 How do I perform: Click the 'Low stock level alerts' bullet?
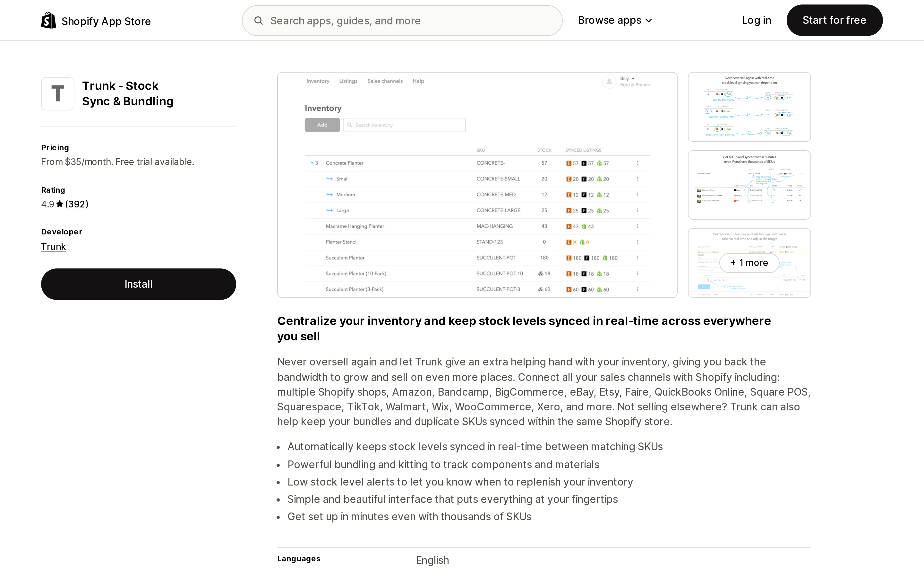point(460,482)
